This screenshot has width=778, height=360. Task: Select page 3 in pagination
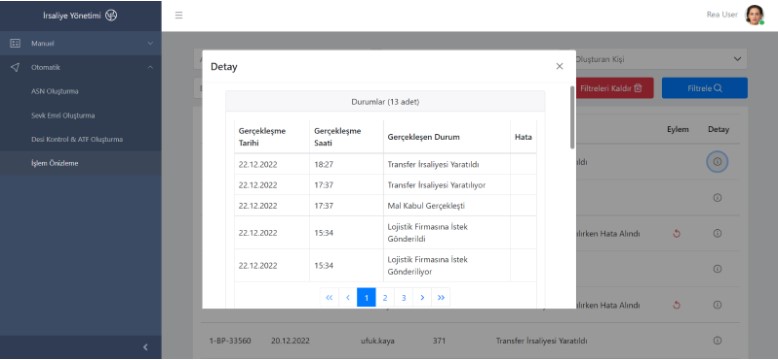point(404,298)
